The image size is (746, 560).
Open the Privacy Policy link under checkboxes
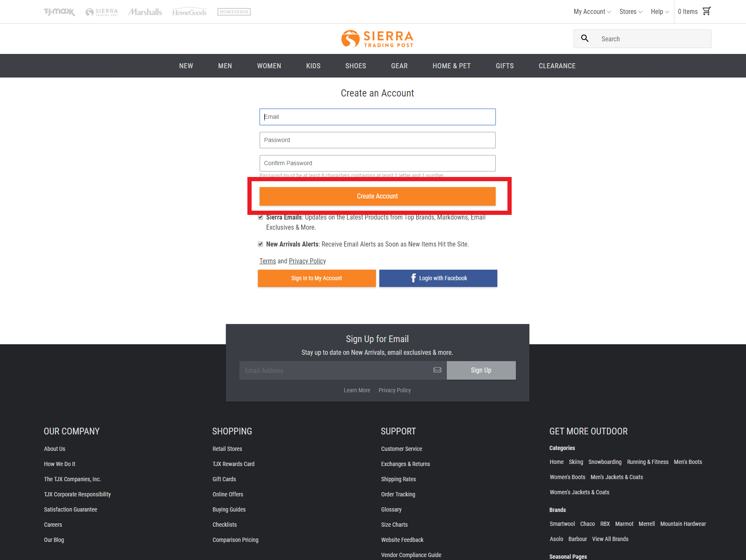click(307, 261)
